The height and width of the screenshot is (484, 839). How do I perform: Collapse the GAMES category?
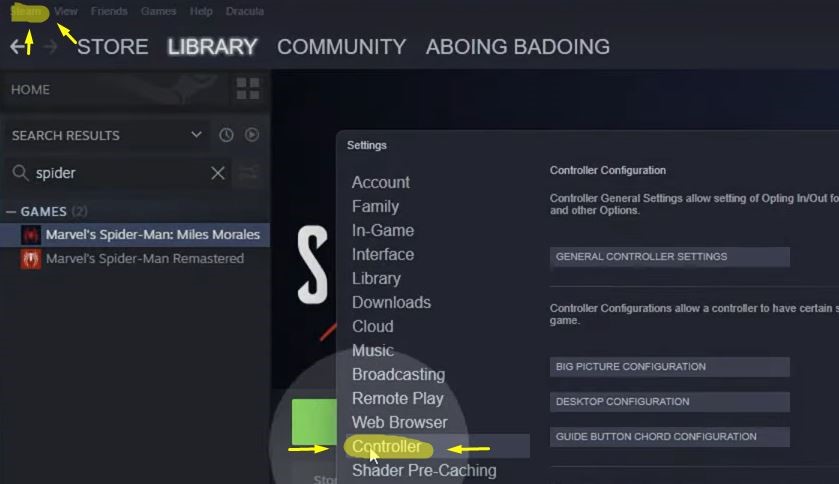click(11, 212)
